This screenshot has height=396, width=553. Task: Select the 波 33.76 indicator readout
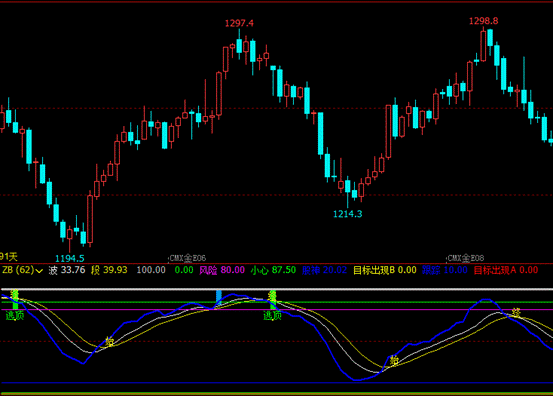tap(67, 270)
